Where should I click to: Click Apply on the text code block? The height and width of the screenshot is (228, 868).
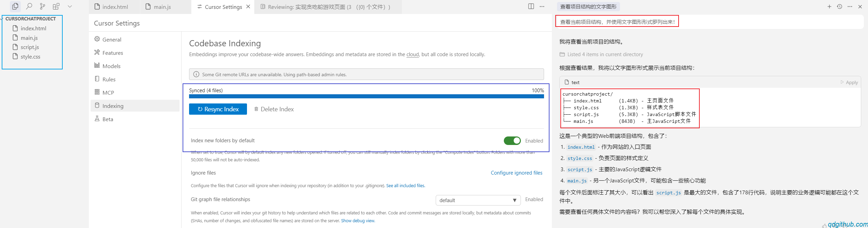point(849,82)
